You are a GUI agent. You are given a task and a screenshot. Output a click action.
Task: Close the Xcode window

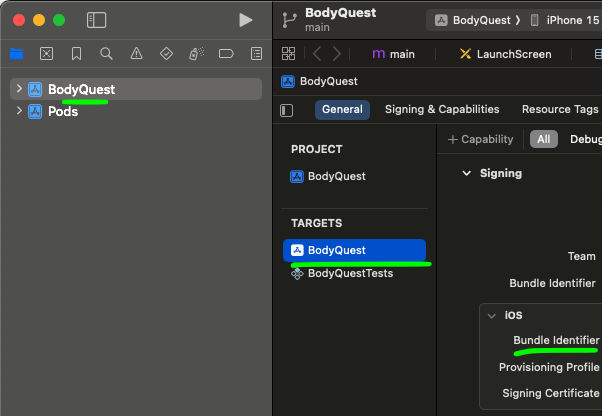(x=19, y=20)
